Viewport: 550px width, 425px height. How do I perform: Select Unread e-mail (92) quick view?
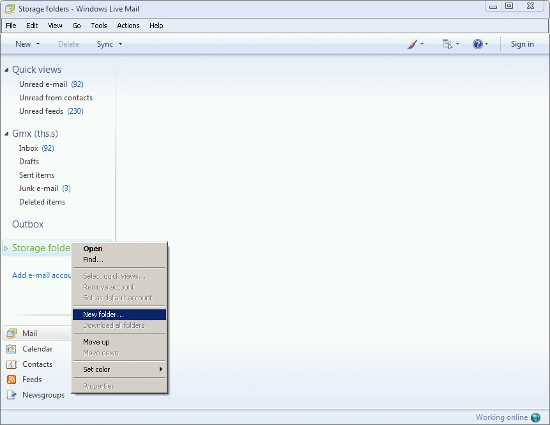click(51, 84)
